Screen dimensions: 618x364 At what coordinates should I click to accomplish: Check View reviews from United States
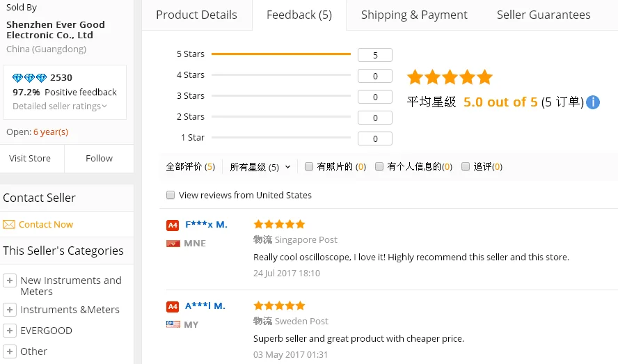pos(171,195)
